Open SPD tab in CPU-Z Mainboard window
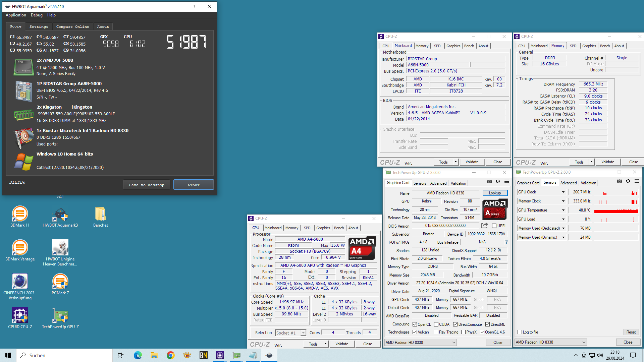Screen dimensions: 644x362 (x=437, y=46)
